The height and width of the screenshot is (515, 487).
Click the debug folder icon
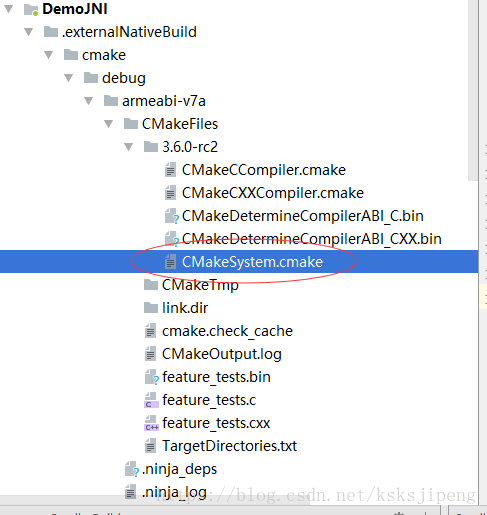click(91, 78)
